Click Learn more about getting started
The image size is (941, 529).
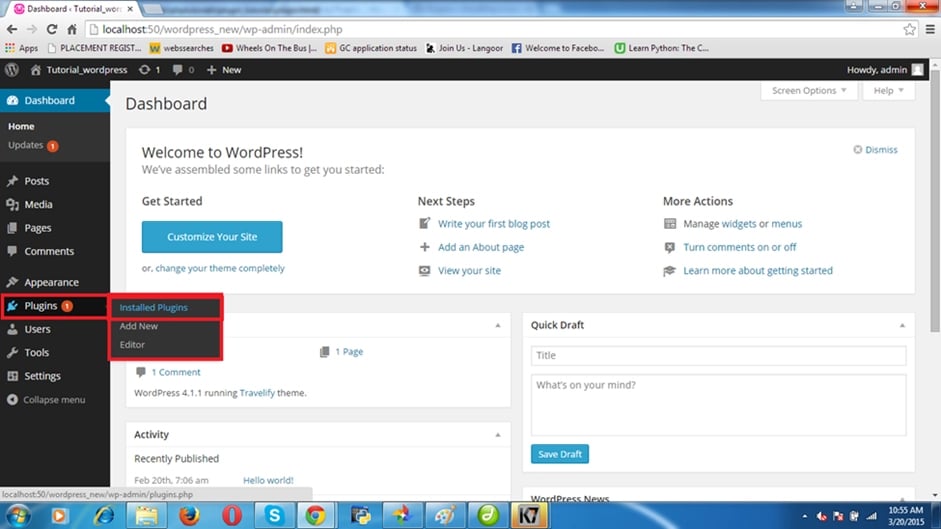[757, 270]
